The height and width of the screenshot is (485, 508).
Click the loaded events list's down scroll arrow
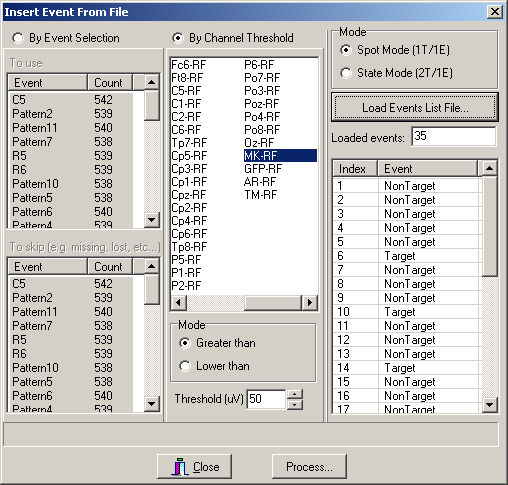(x=489, y=405)
